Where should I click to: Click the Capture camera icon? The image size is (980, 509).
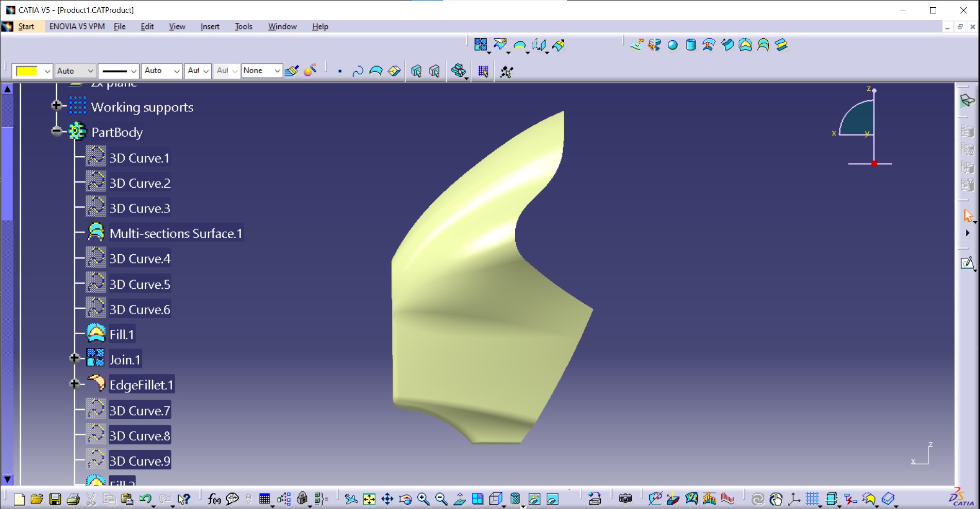pos(625,499)
